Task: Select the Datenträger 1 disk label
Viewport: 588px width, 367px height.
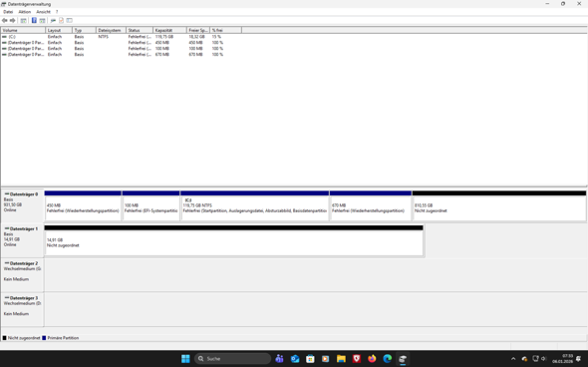Action: (x=23, y=239)
